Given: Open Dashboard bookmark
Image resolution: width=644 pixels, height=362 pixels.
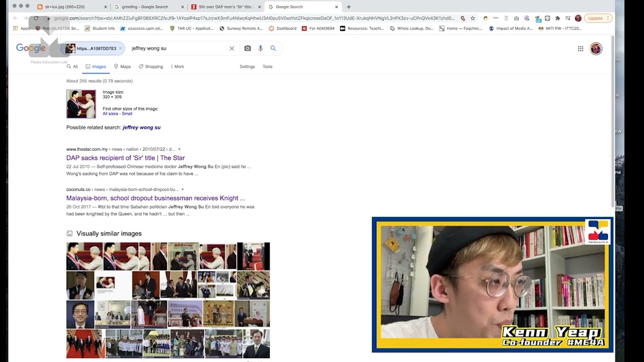Looking at the screenshot, I should [283, 29].
